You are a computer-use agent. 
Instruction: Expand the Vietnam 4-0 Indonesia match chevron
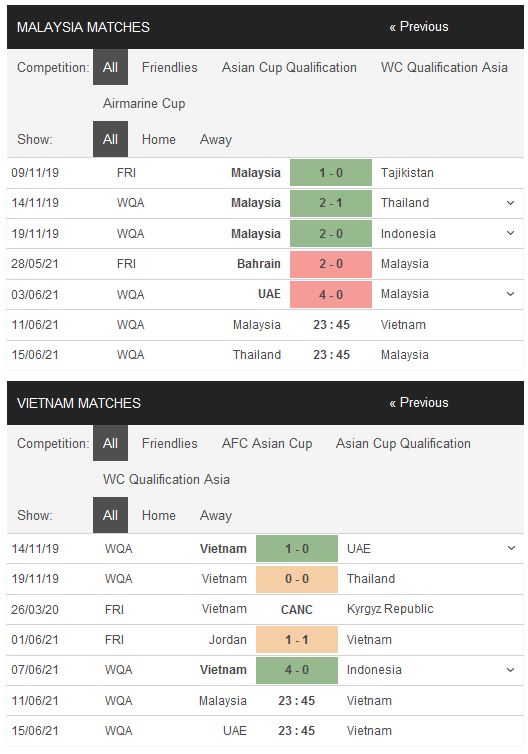[511, 670]
